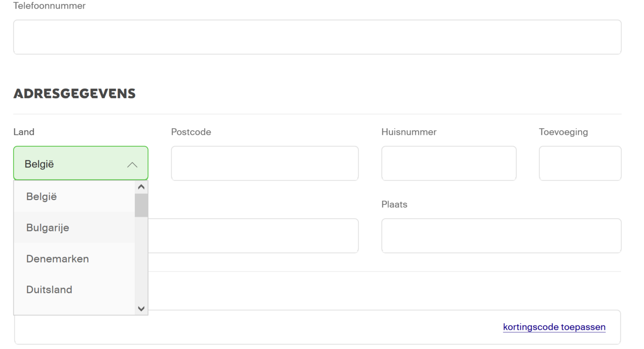Click the Postcode field label
644x349 pixels.
[x=191, y=132]
